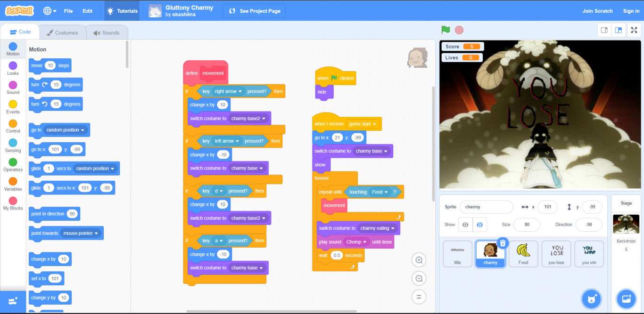This screenshot has height=314, width=644.
Task: Show the sprite using the eye icon
Action: (x=465, y=225)
